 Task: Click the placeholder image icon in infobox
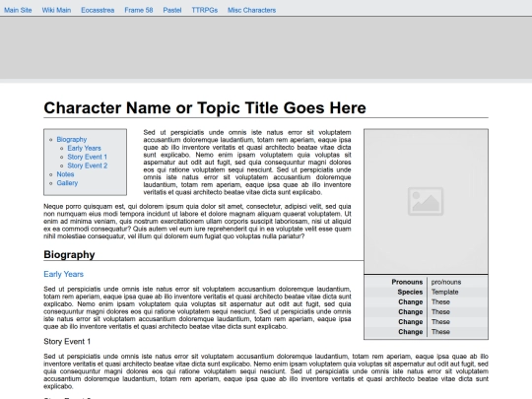pyautogui.click(x=426, y=201)
